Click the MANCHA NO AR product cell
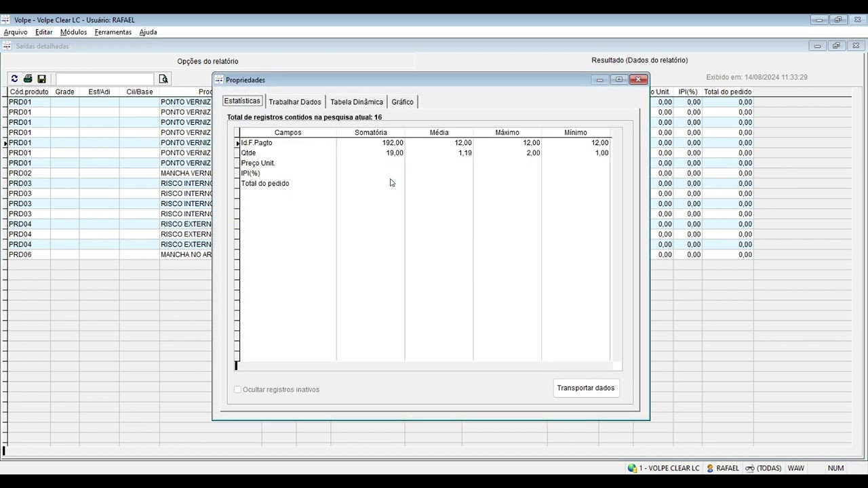 point(186,255)
